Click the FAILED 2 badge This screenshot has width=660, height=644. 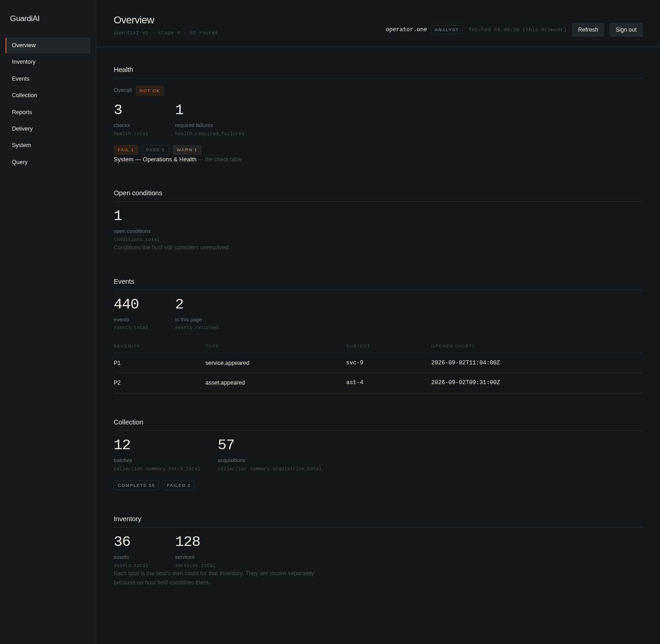pyautogui.click(x=179, y=485)
